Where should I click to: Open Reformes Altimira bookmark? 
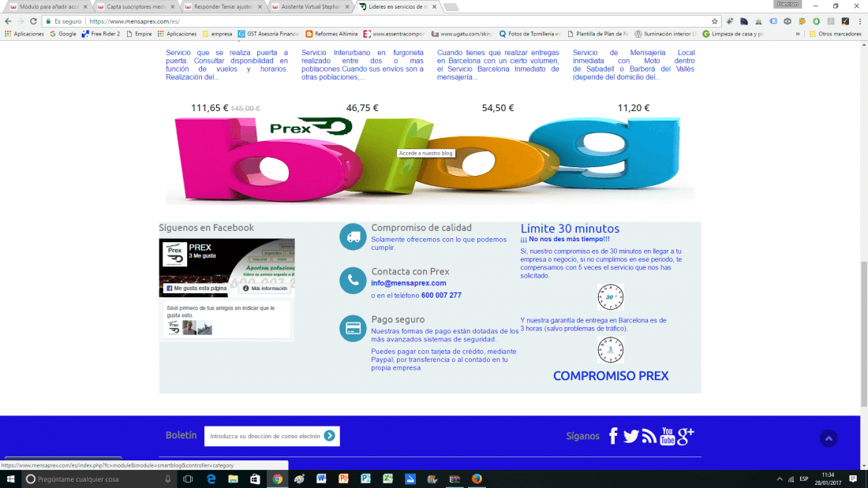331,34
